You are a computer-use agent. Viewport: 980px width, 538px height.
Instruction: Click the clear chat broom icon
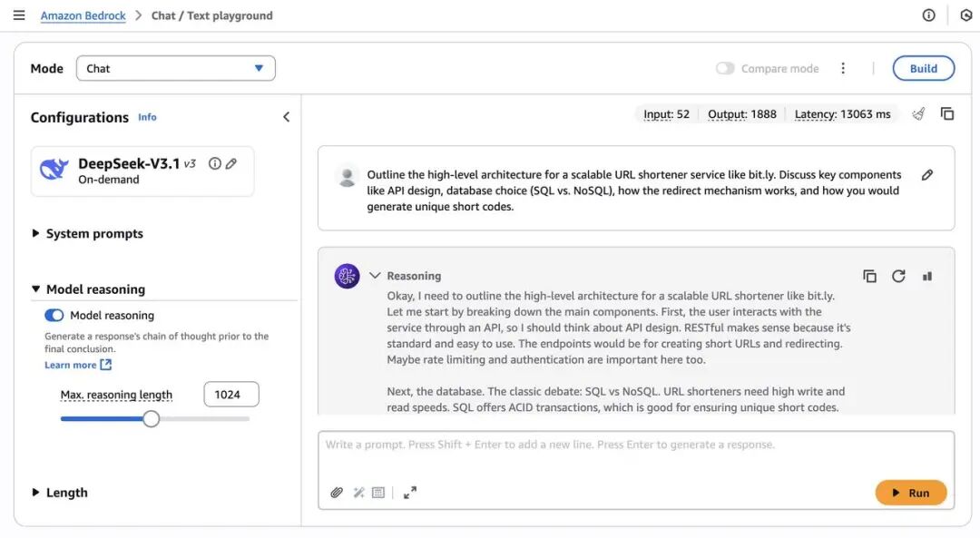coord(918,113)
